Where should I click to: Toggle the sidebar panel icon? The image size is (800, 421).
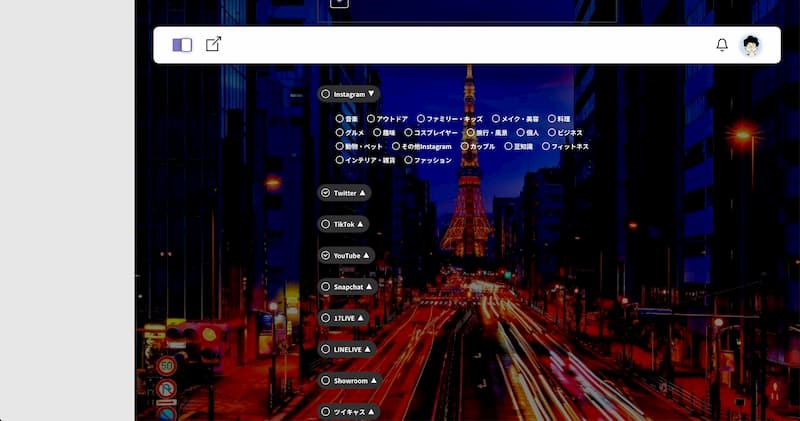click(x=182, y=45)
